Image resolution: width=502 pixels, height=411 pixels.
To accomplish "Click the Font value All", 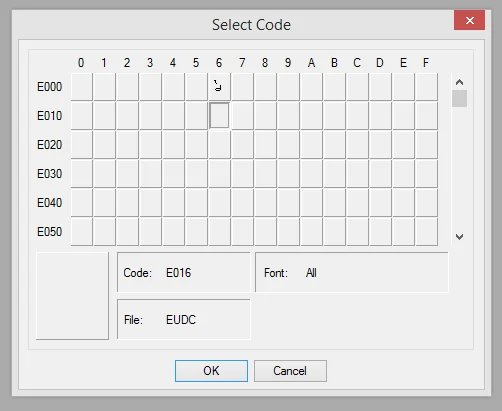I will (311, 273).
